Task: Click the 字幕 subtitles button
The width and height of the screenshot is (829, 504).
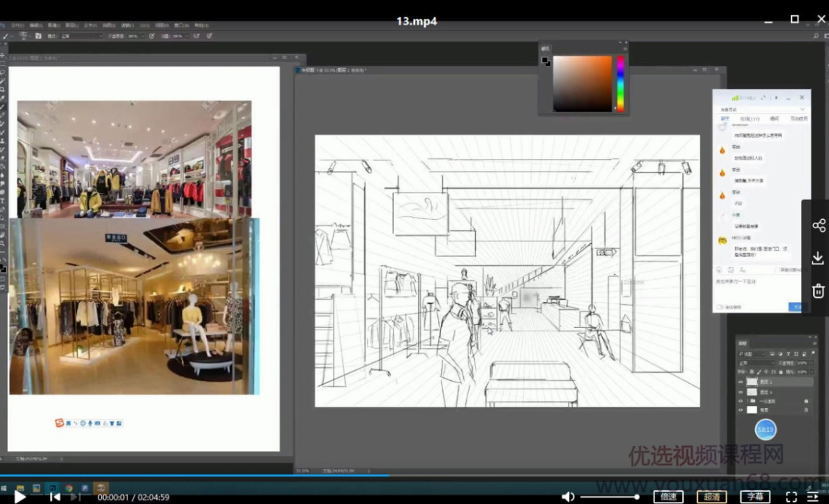Action: pyautogui.click(x=755, y=495)
